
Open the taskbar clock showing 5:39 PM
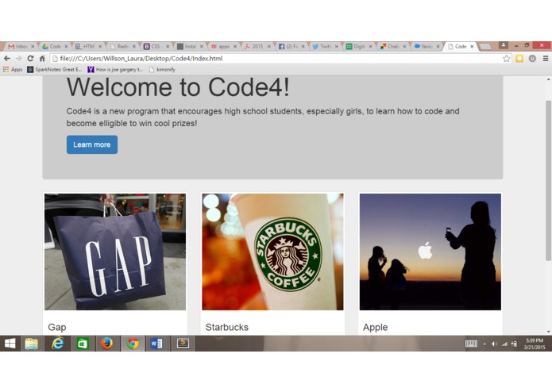click(x=535, y=344)
